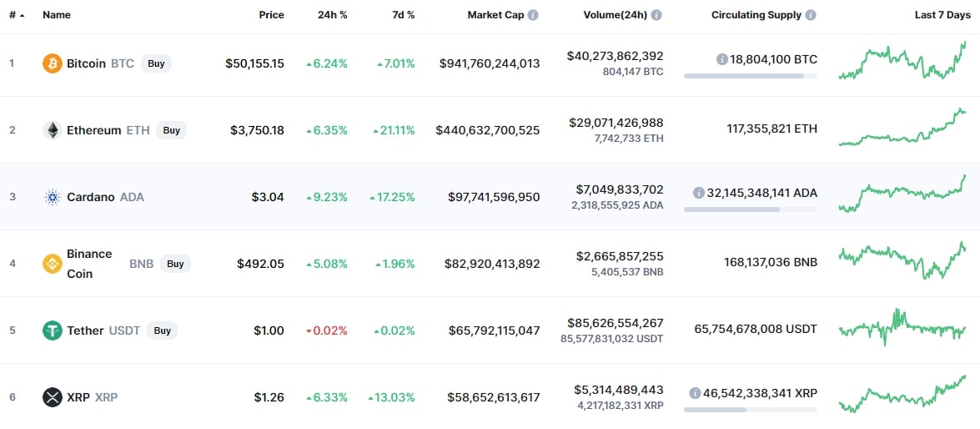Click XRP volume $5,314,489,443

[x=619, y=391]
